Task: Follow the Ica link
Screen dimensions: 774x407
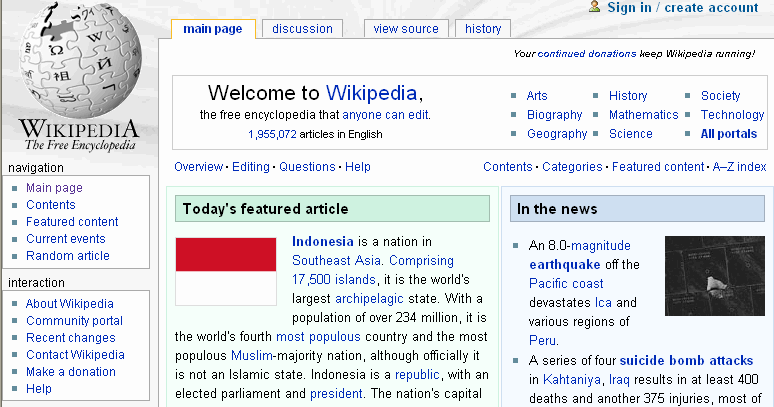Action: [603, 302]
